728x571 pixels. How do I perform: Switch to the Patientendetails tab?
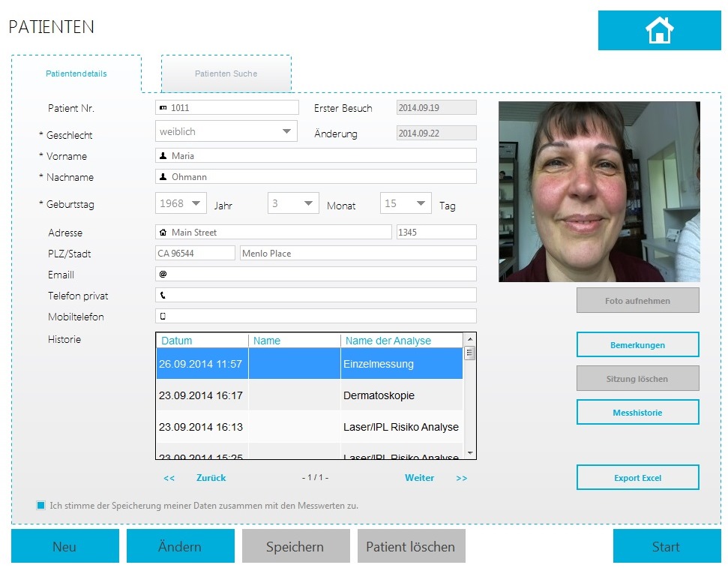coord(76,74)
